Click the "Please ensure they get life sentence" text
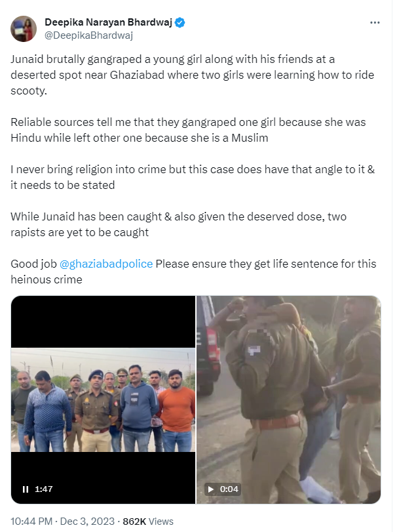This screenshot has width=399, height=532. tap(266, 264)
